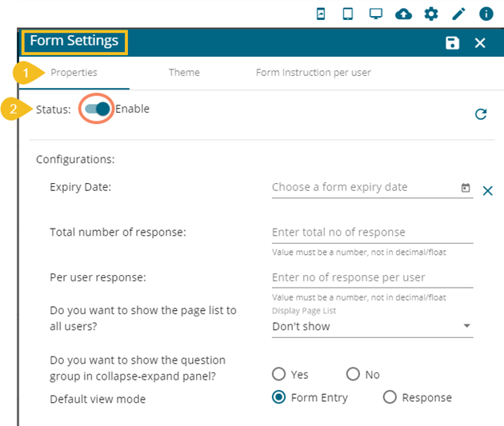The image size is (504, 426).
Task: Save form settings with floppy disk icon
Action: click(x=453, y=43)
